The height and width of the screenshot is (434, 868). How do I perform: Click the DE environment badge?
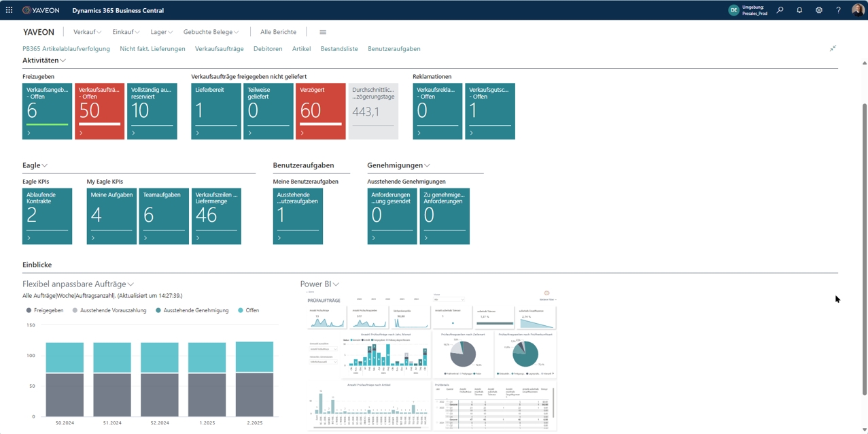click(733, 10)
